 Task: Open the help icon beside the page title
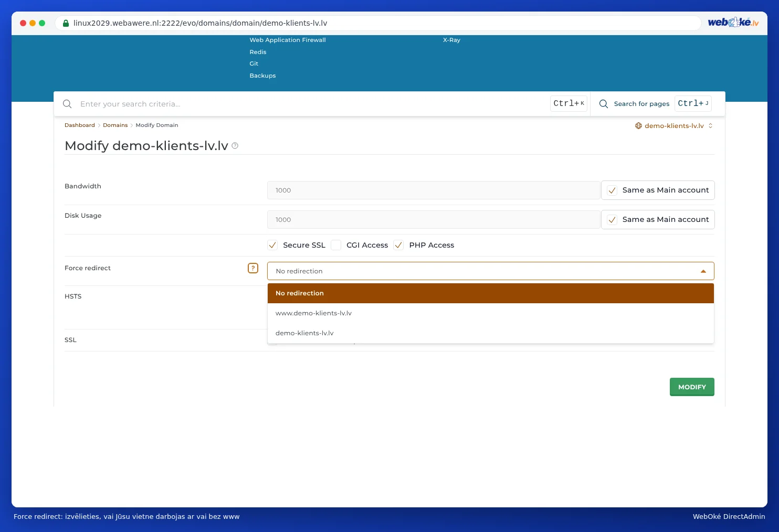pyautogui.click(x=235, y=146)
